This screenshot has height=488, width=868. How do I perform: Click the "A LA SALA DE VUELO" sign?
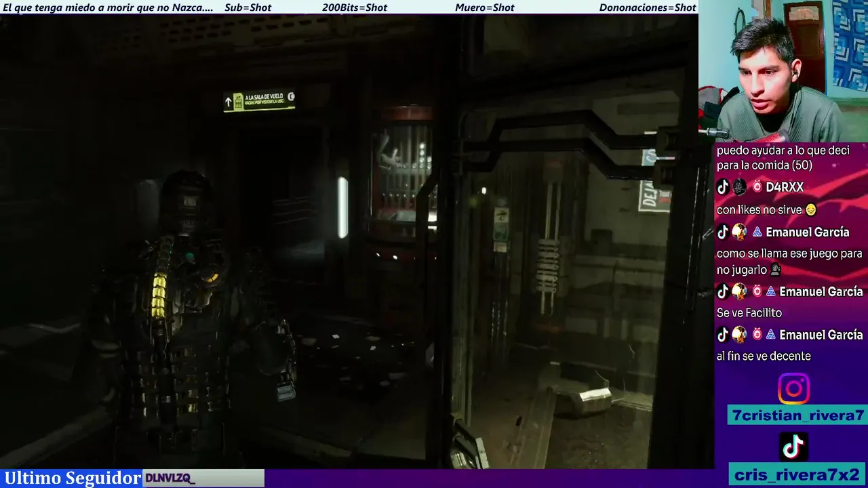[x=260, y=100]
